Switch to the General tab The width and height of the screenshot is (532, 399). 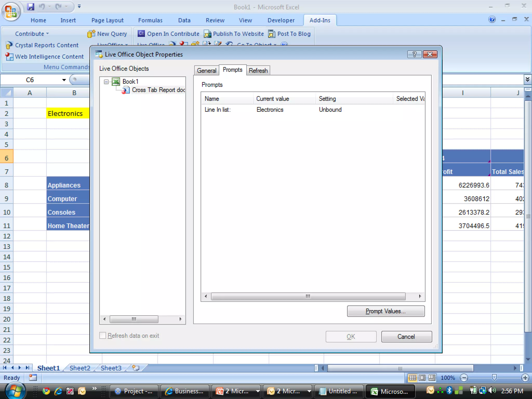click(207, 71)
